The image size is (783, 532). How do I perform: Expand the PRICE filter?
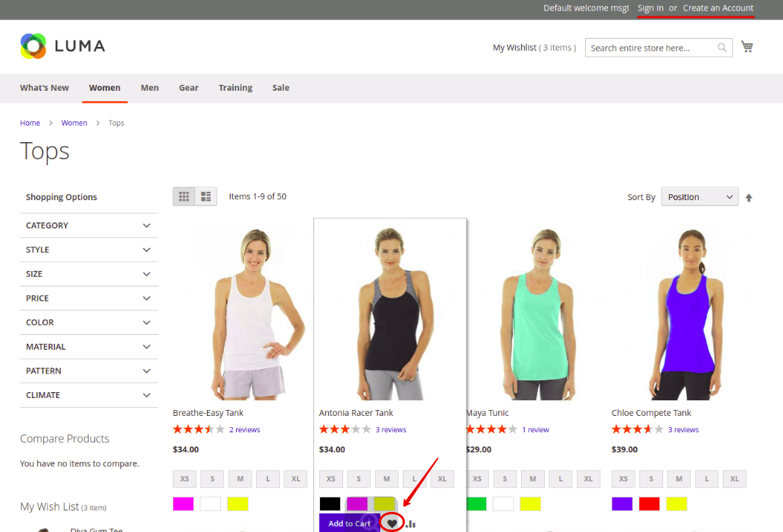tap(89, 298)
